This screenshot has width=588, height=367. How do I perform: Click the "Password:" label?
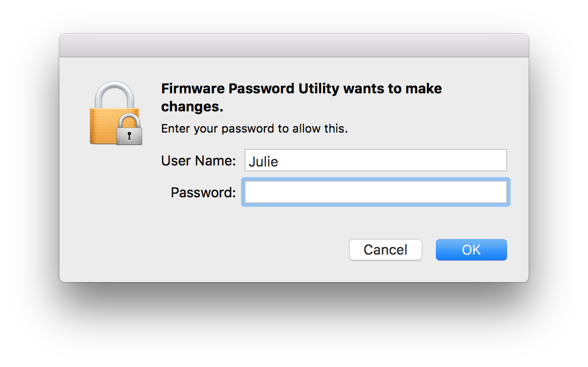point(203,193)
